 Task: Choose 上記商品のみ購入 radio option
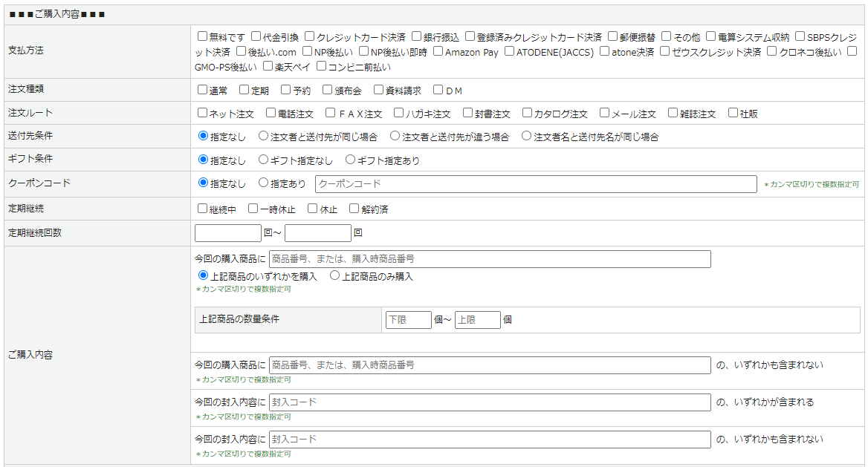click(x=335, y=275)
